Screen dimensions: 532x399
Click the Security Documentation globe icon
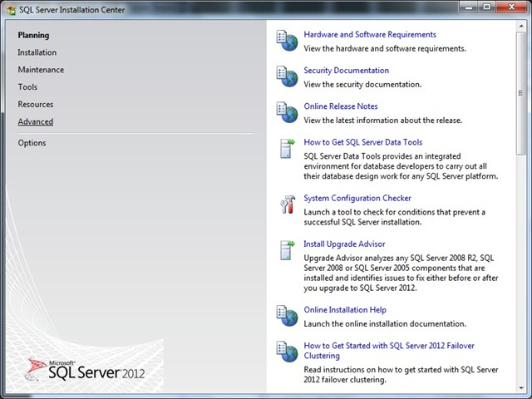click(x=287, y=76)
